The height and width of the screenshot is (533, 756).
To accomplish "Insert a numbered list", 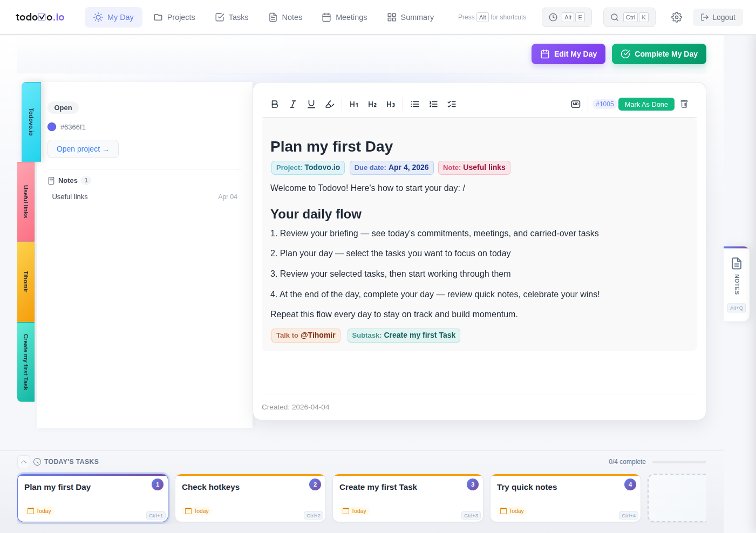I will coord(433,104).
